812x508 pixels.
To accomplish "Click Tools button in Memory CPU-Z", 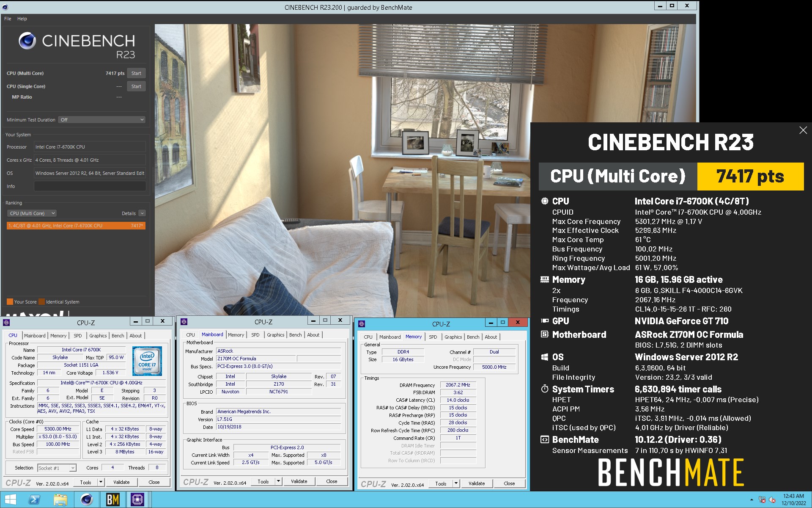I will pos(441,483).
